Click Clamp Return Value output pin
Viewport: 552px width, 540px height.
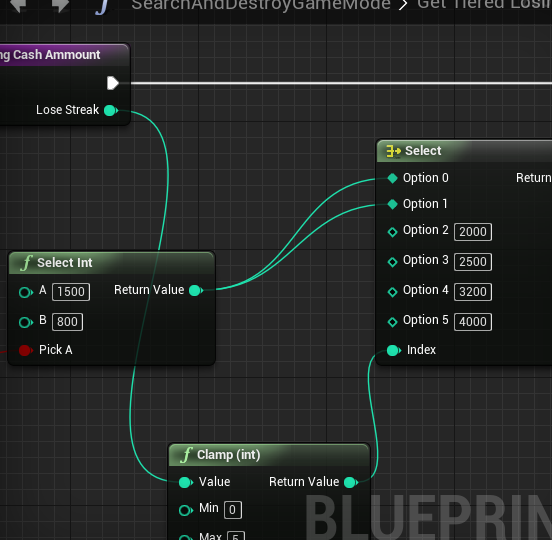point(351,482)
